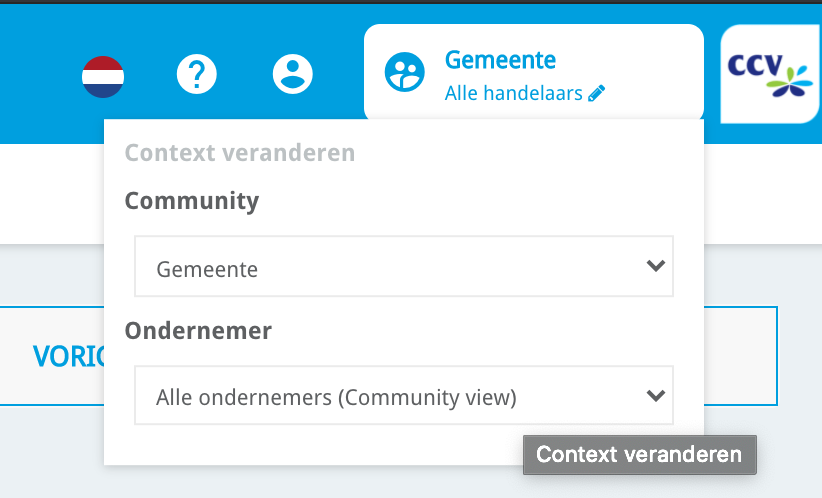
Task: Click the Community section label
Action: [x=192, y=201]
